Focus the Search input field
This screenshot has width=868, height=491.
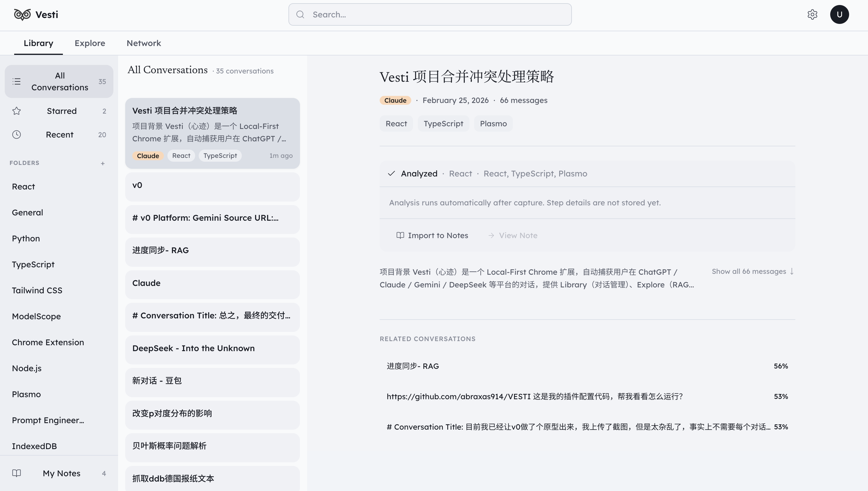point(430,14)
